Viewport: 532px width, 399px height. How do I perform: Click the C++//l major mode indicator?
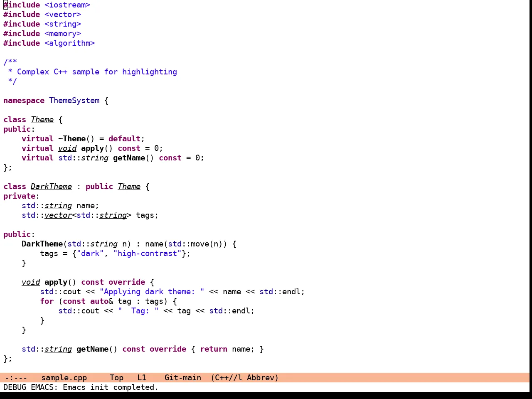[229, 378]
